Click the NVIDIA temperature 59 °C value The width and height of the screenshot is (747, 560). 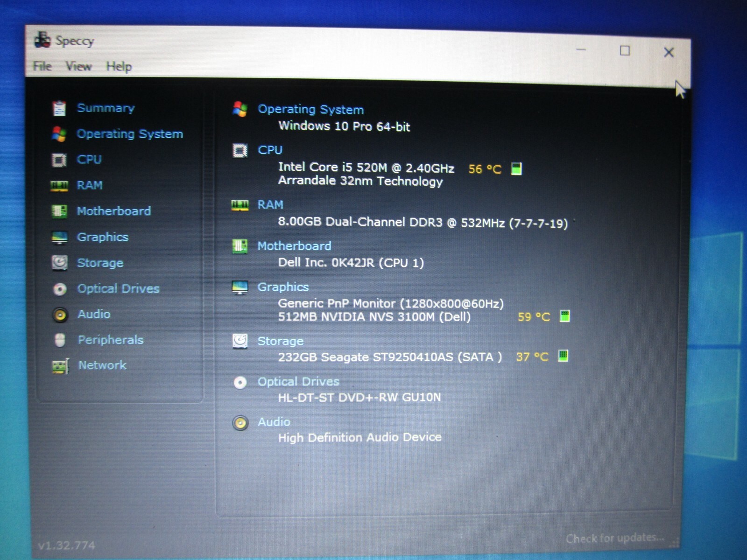[x=534, y=317]
